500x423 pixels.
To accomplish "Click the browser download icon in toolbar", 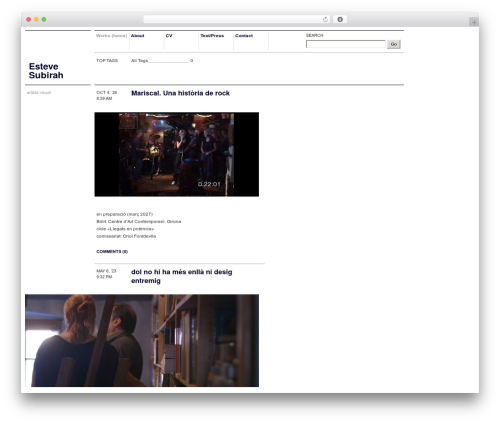I will (340, 20).
